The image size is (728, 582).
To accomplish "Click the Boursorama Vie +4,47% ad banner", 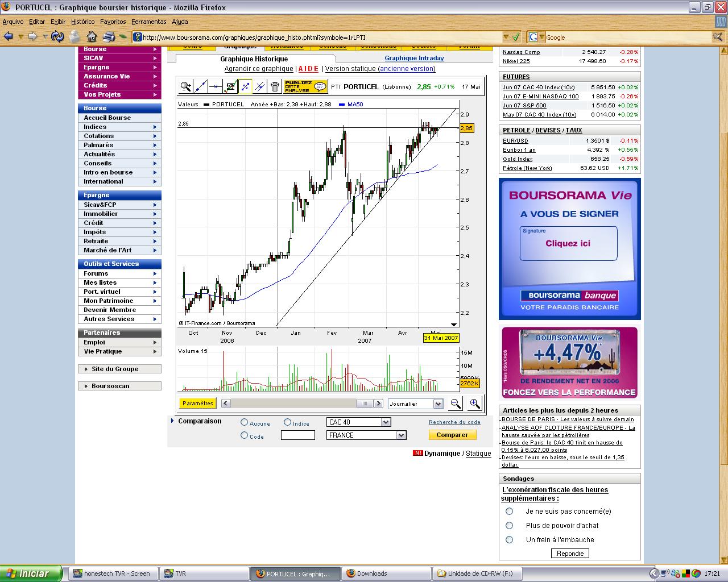I will [x=570, y=363].
